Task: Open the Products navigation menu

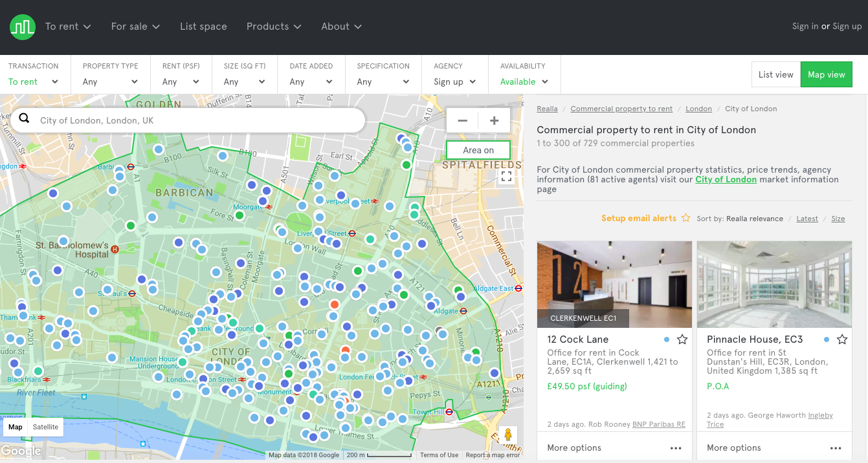Action: (274, 27)
